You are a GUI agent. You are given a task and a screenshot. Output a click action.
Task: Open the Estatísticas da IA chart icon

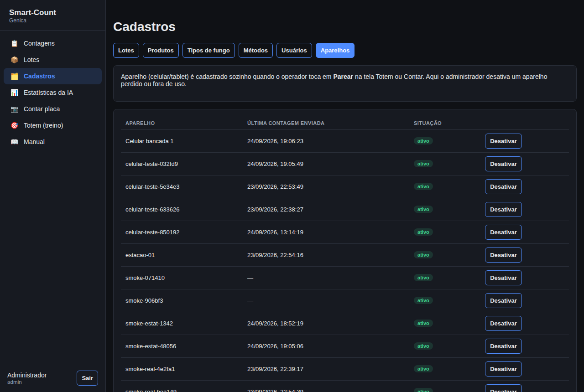15,93
